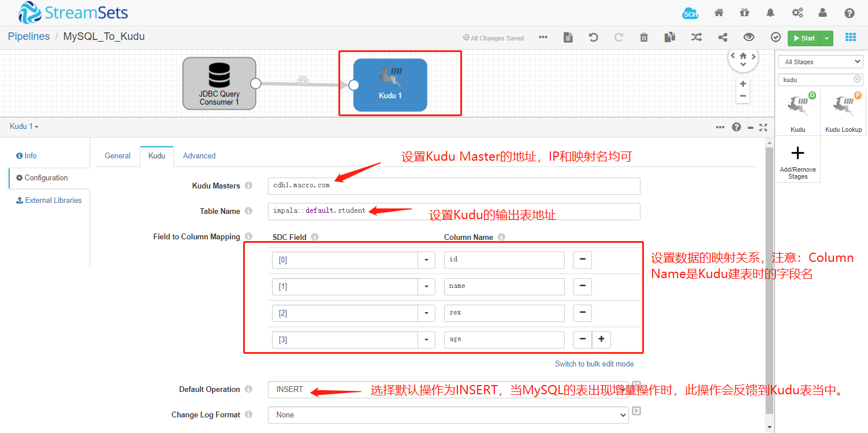This screenshot has width=868, height=433.
Task: Click Switch to bulk edit mode link
Action: tap(594, 364)
